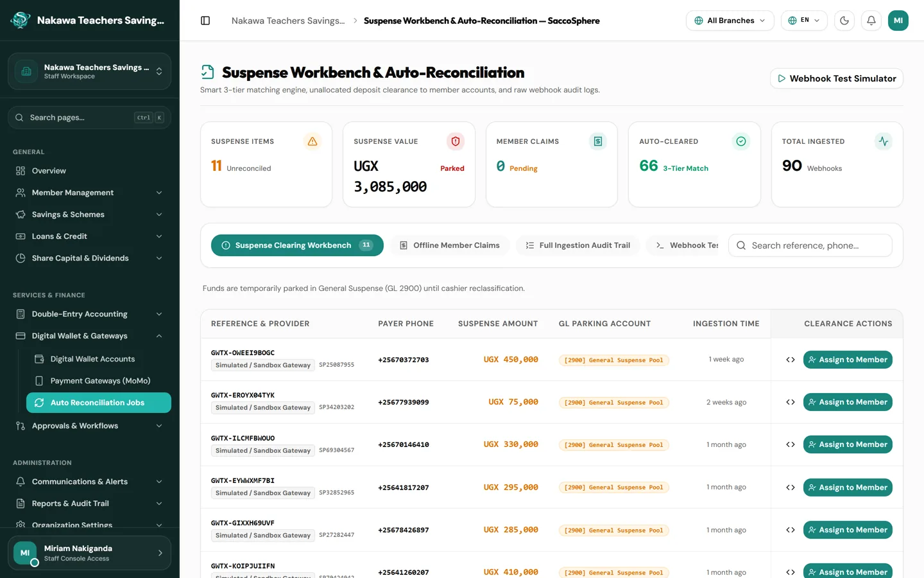View raw payload for GWTX-ILCMFBWOUO row
The height and width of the screenshot is (578, 924).
pyautogui.click(x=791, y=444)
